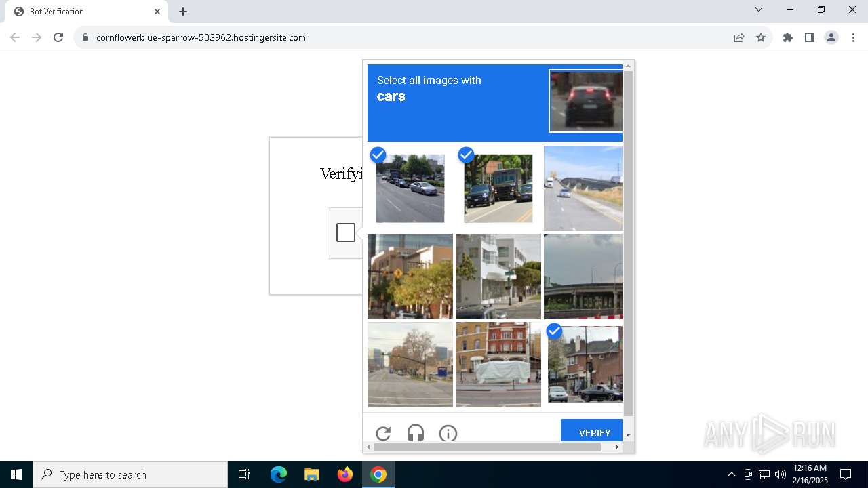Image resolution: width=868 pixels, height=488 pixels.
Task: Launch Microsoft Edge from taskbar
Action: click(x=279, y=474)
